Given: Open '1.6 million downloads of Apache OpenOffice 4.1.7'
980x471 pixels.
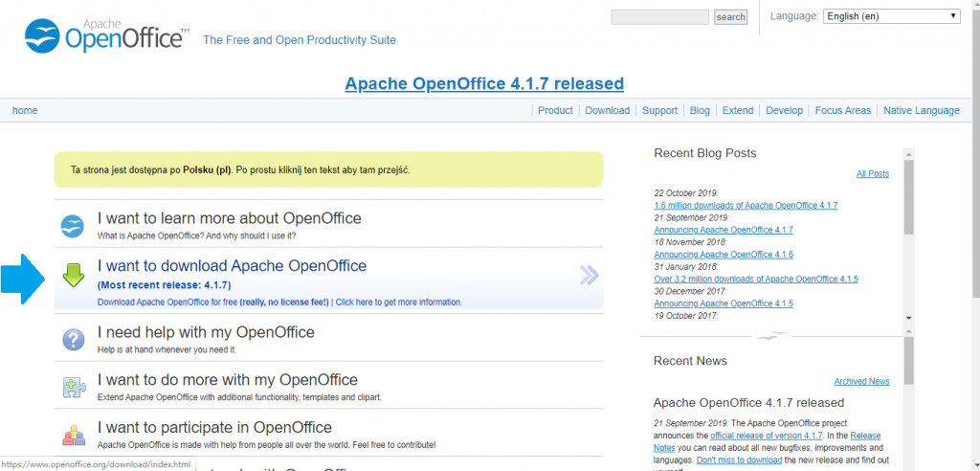Looking at the screenshot, I should pyautogui.click(x=746, y=205).
